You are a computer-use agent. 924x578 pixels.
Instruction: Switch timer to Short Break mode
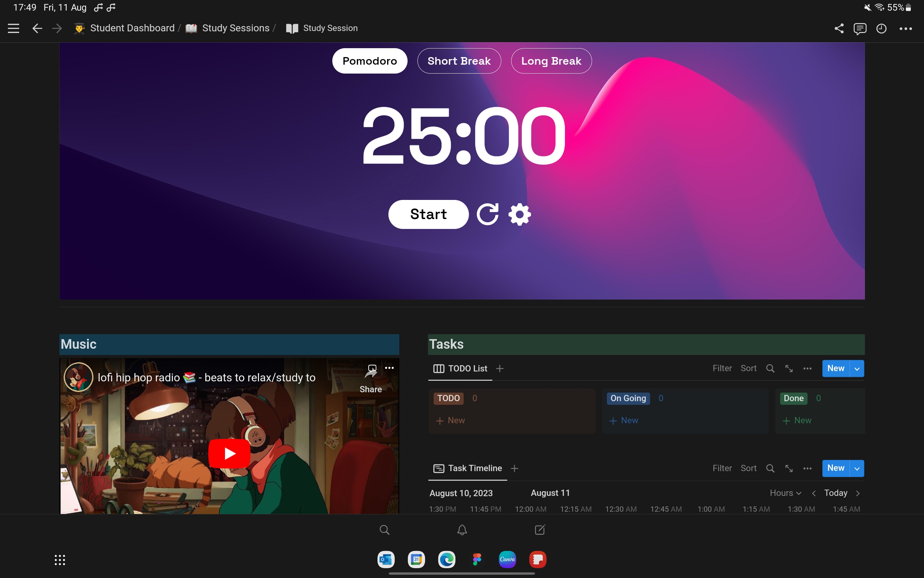pos(459,61)
